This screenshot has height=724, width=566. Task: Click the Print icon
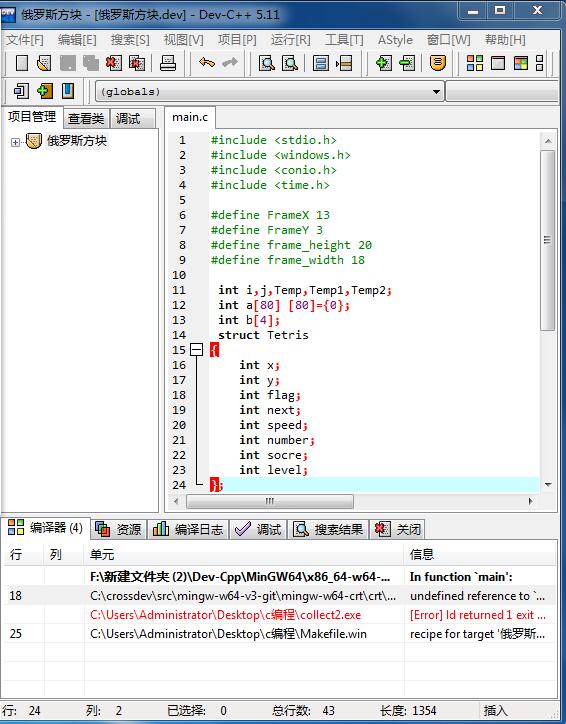[168, 63]
